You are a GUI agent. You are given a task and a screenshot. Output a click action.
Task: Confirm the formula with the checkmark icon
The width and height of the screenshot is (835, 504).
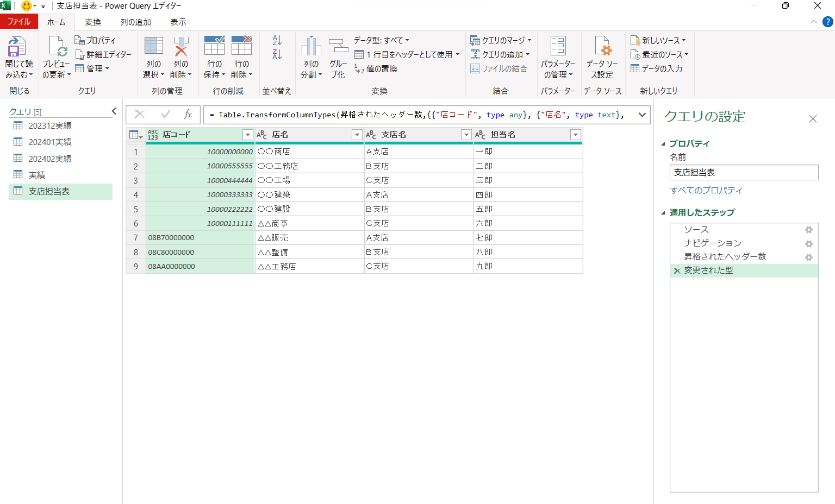click(x=166, y=114)
